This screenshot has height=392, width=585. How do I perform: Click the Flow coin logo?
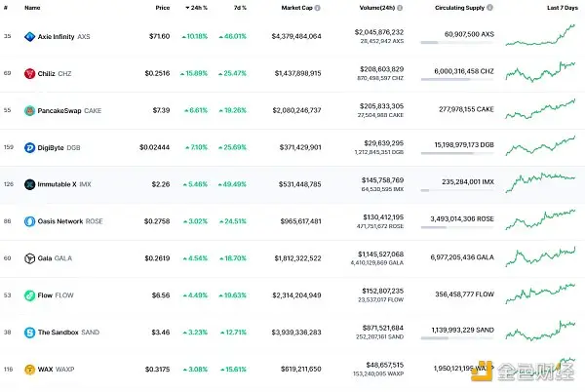pos(29,295)
